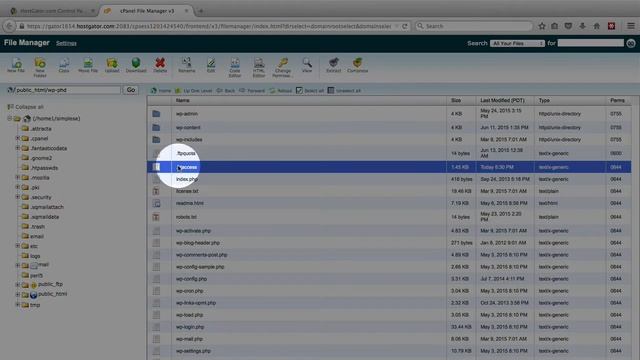640x360 pixels.
Task: Click the New File toolbar icon
Action: click(x=16, y=65)
